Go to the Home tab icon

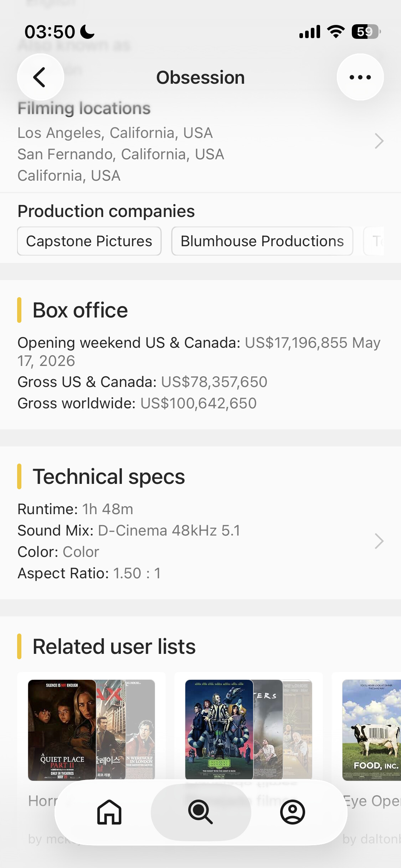[x=109, y=812]
